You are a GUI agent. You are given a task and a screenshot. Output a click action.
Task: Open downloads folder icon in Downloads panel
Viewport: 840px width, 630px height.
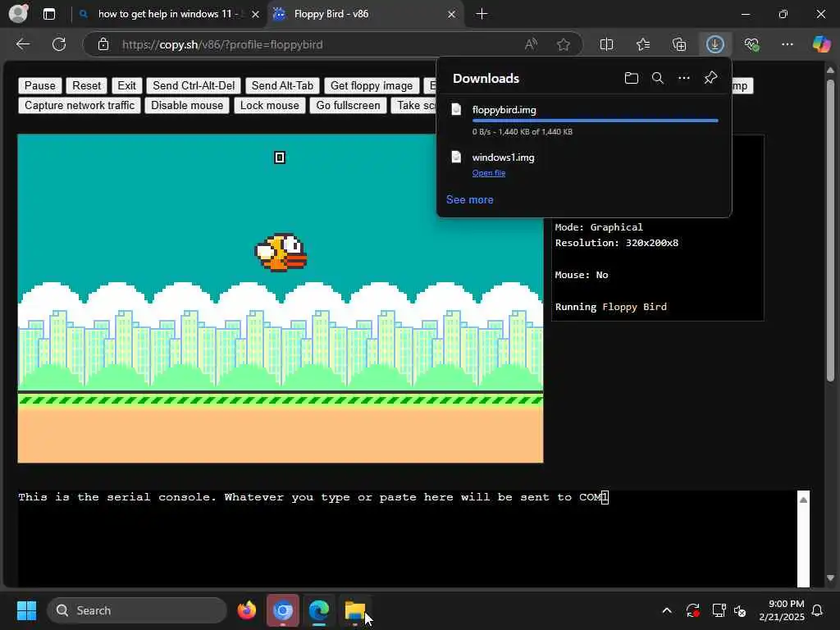point(632,78)
